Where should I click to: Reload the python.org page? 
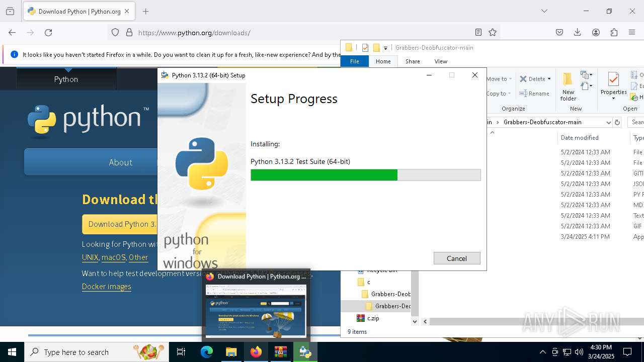[x=48, y=32]
